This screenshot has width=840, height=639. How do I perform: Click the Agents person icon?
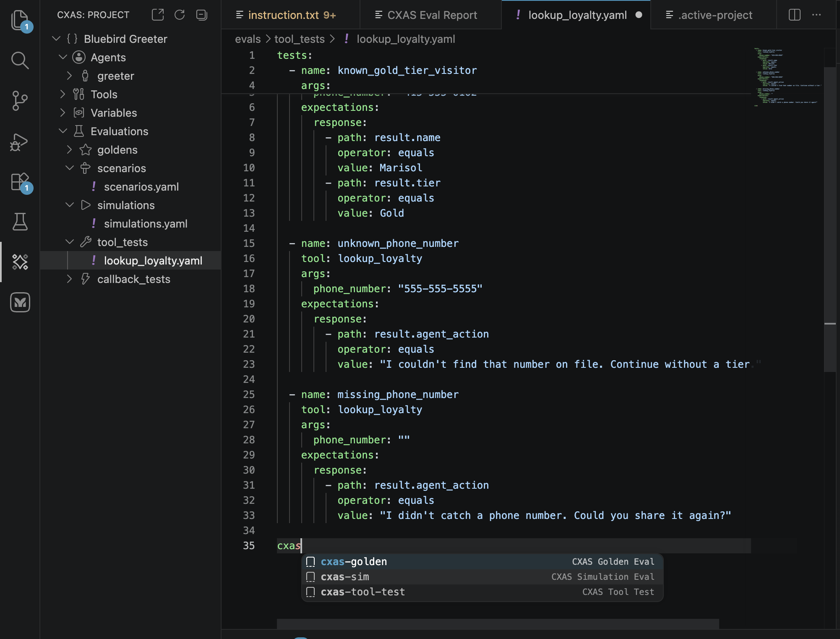click(79, 57)
